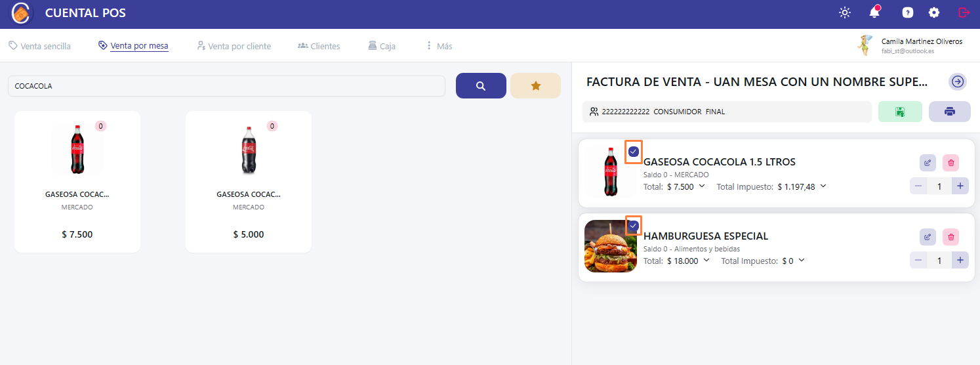Click the COCACOLA search input field
Screen dimensions: 980x365
226,86
